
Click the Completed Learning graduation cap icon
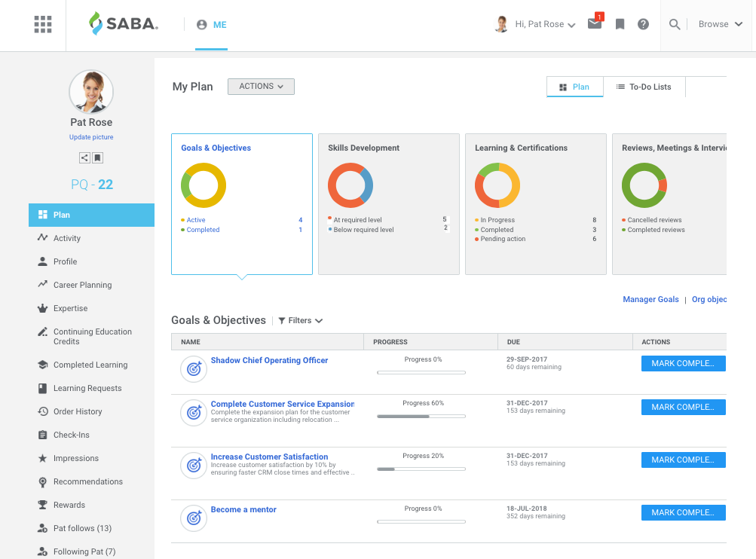click(43, 365)
